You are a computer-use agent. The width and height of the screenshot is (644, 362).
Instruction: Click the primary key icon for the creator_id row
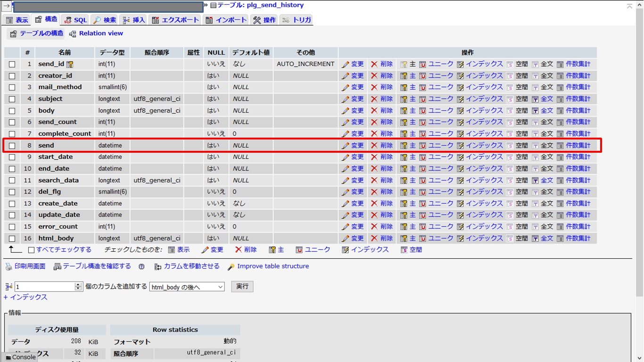click(404, 76)
